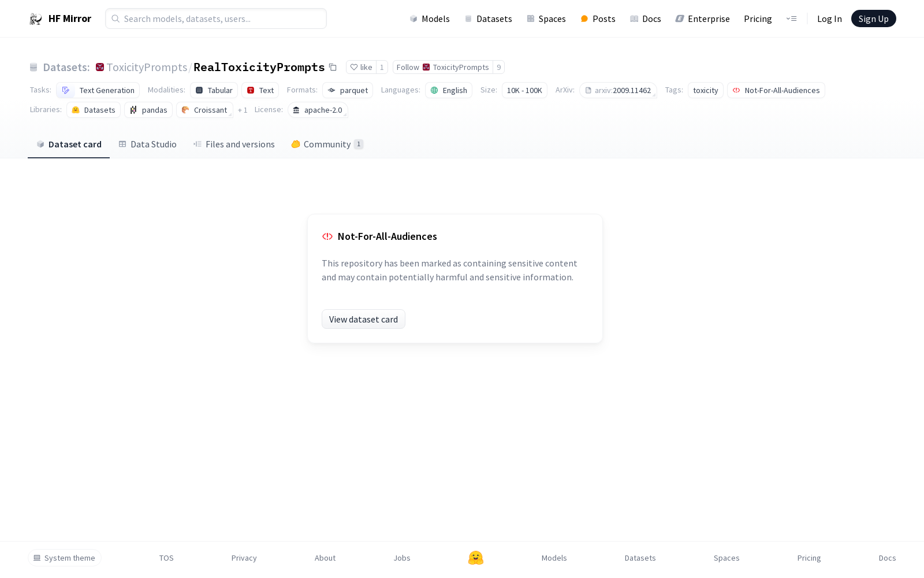Open the Data Studio tab
924x578 pixels.
pyautogui.click(x=148, y=144)
